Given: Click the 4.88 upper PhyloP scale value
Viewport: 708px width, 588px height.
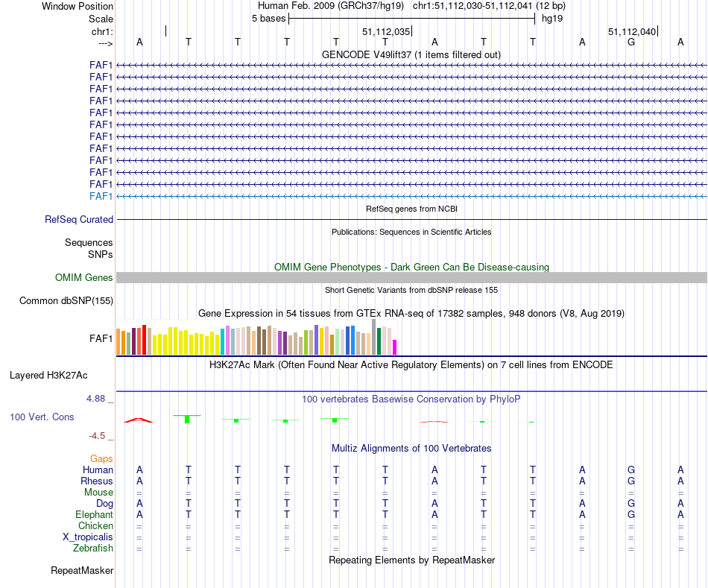Looking at the screenshot, I should [x=95, y=399].
